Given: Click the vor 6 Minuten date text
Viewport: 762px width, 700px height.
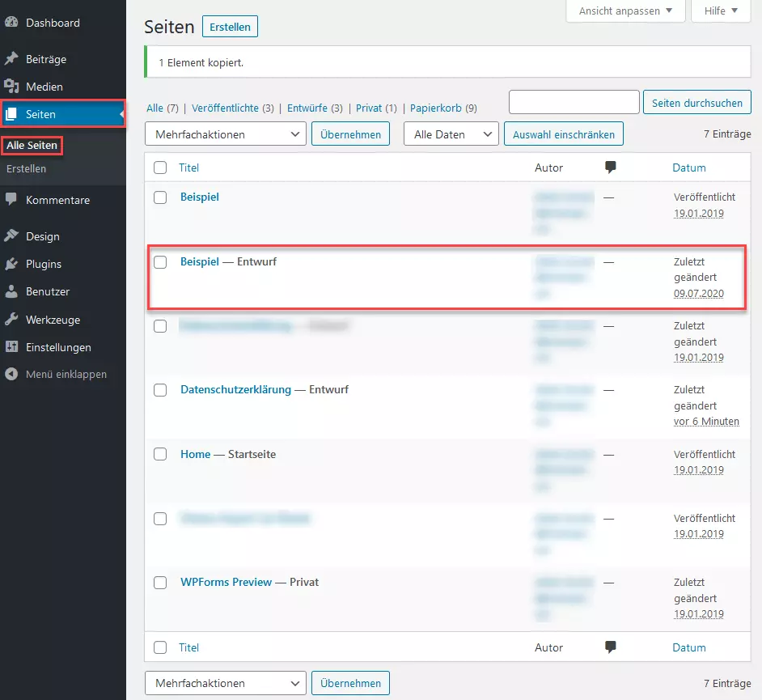Looking at the screenshot, I should pos(706,422).
